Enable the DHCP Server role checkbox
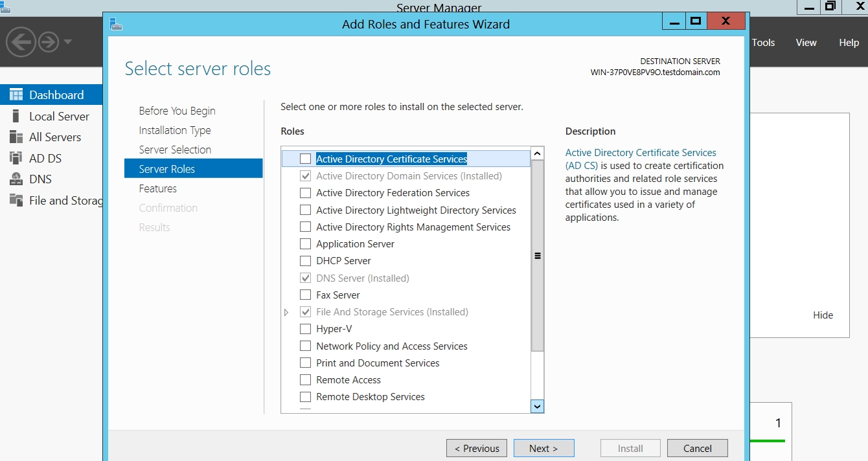 (x=305, y=261)
